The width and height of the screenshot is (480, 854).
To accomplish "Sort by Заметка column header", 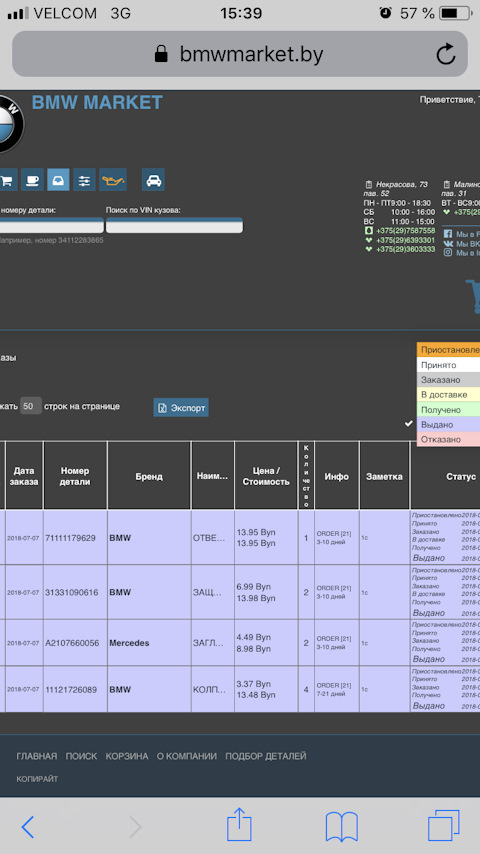I will [x=385, y=476].
